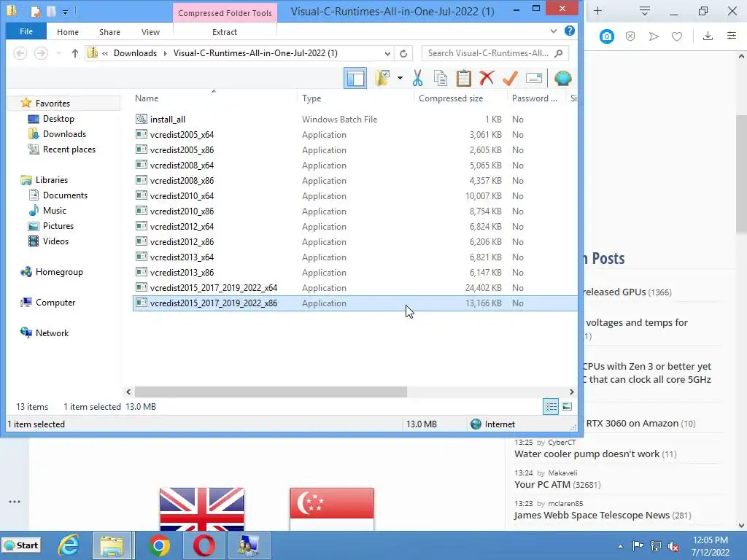
Task: Open the File menu tab
Action: pos(26,31)
